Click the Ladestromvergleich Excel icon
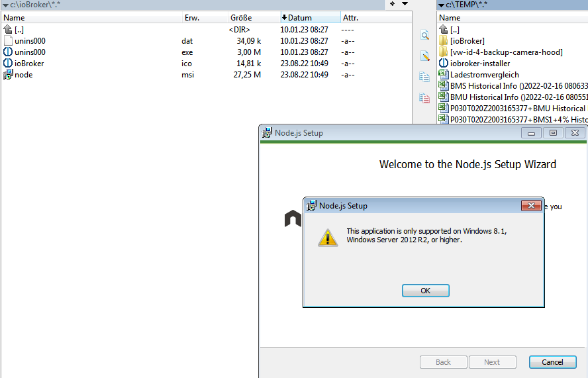The height and width of the screenshot is (378, 588). [x=444, y=74]
